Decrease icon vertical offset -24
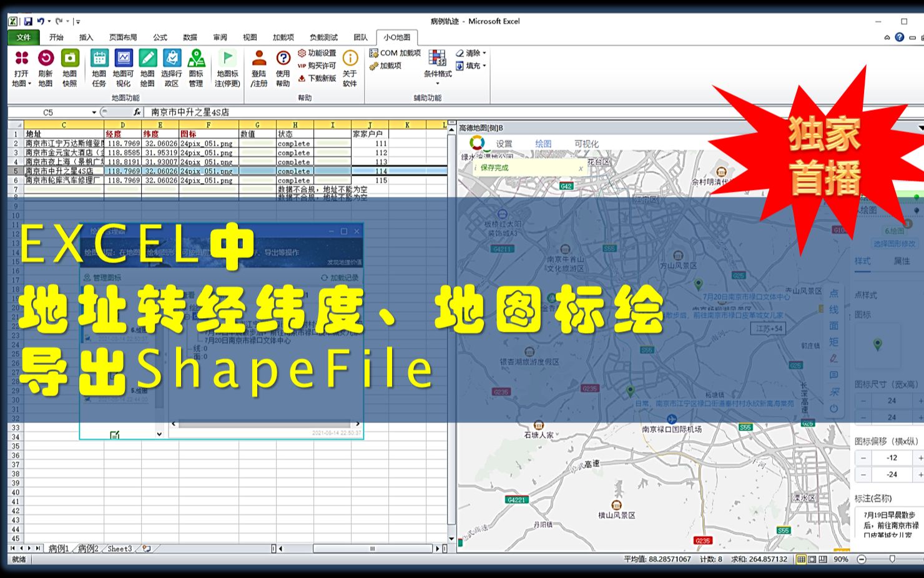The height and width of the screenshot is (578, 924). [863, 475]
